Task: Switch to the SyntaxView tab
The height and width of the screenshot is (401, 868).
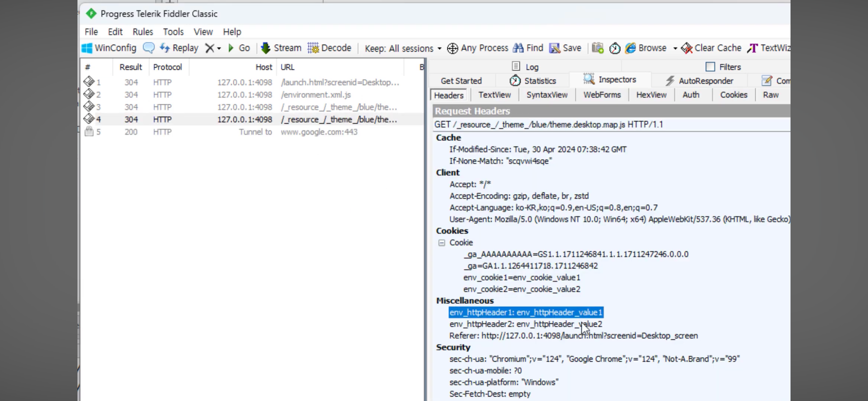Action: 547,95
